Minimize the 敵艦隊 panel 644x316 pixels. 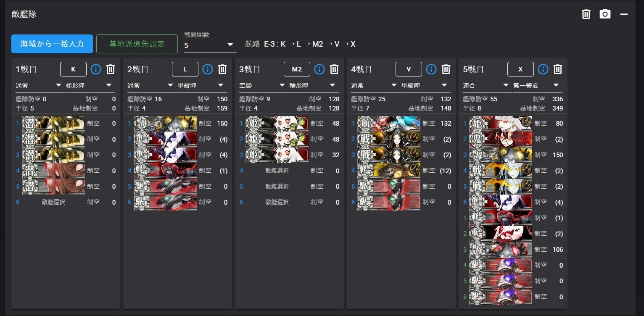(624, 14)
